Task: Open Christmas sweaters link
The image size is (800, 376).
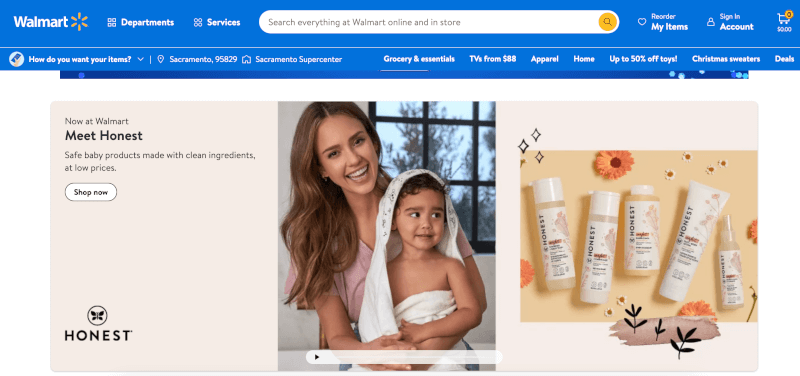Action: (x=726, y=59)
